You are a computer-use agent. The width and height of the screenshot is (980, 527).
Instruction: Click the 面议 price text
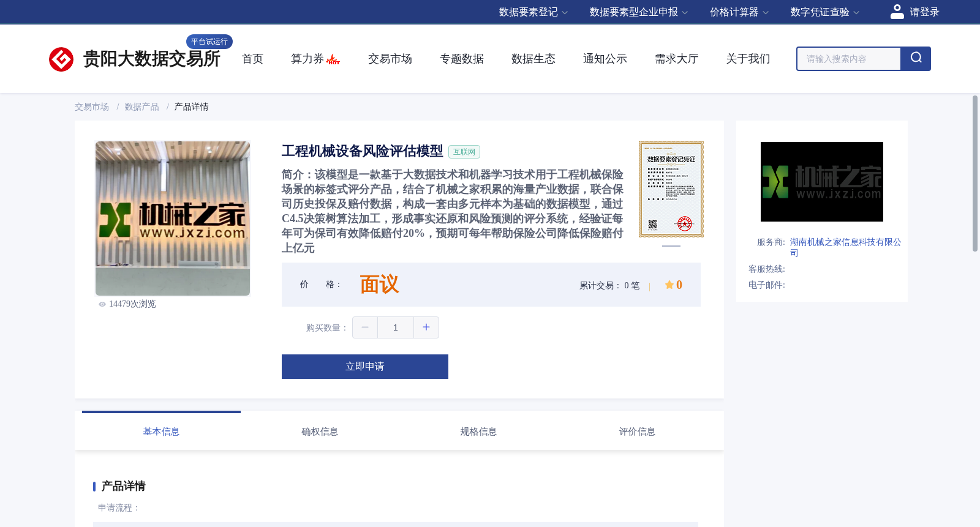(379, 285)
